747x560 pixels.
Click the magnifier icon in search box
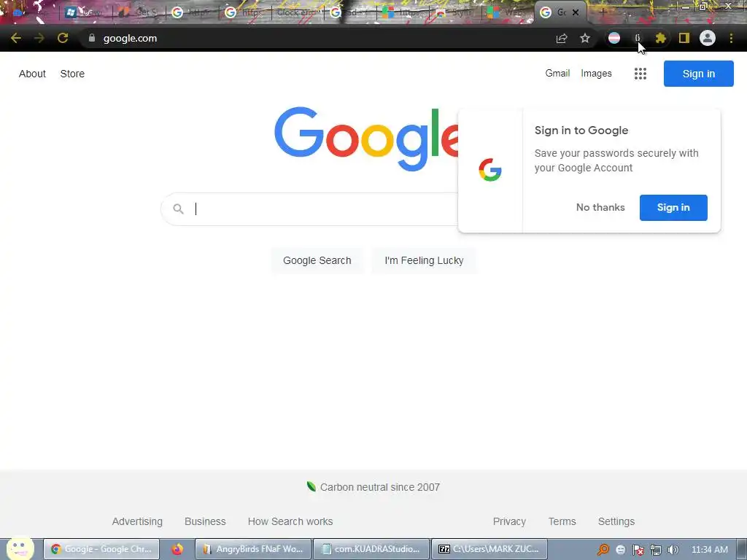[178, 209]
